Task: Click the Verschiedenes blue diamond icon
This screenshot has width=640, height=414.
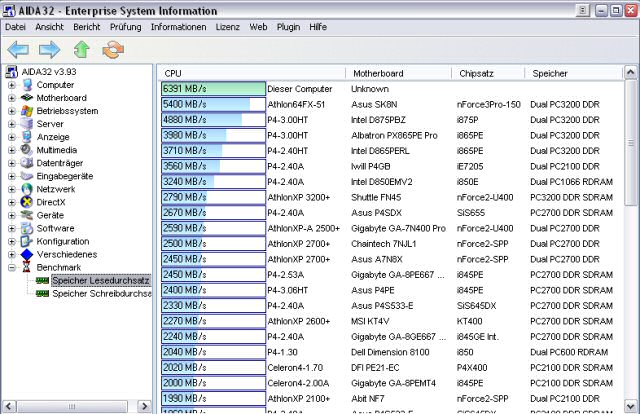Action: pos(27,254)
